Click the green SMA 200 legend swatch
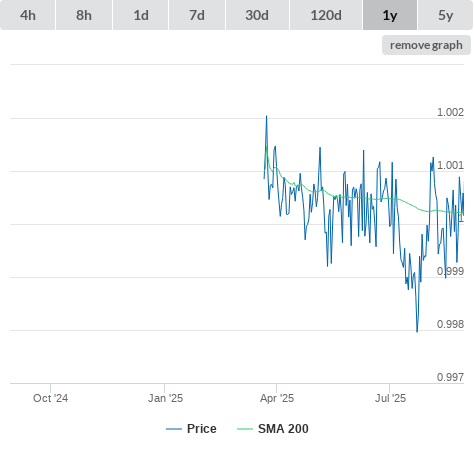This screenshot has height=455, width=474. tap(245, 429)
